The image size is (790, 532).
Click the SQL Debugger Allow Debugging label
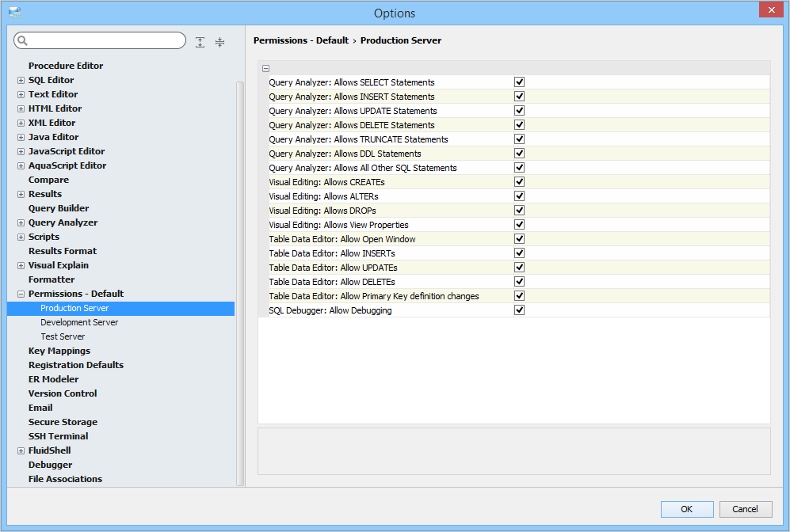point(330,310)
